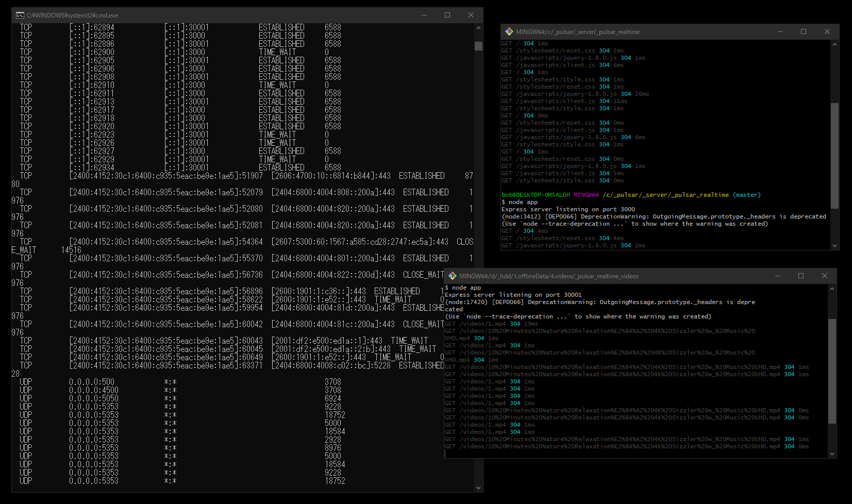852x504 pixels.
Task: Click the cmd.exe icon in the title bar
Action: pyautogui.click(x=20, y=15)
